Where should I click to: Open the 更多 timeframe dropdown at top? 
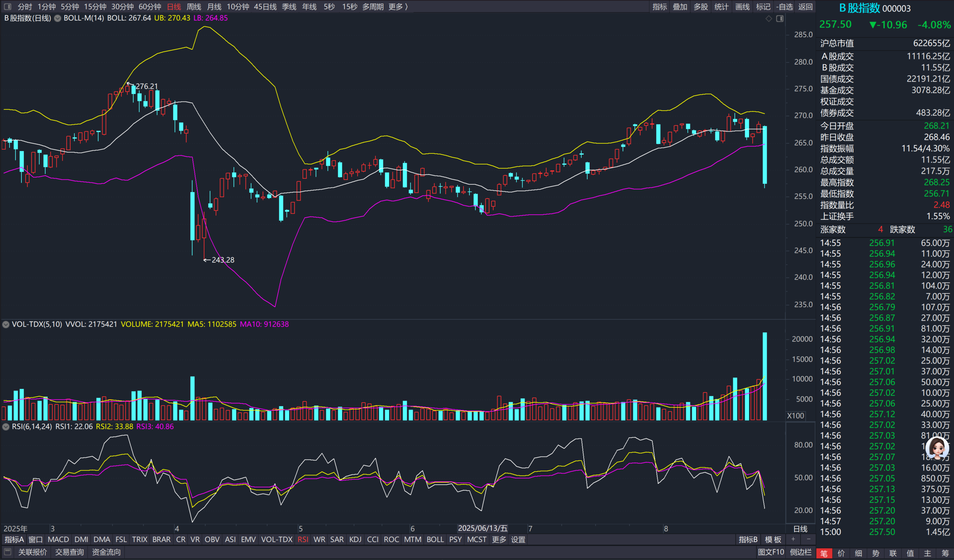tap(398, 7)
